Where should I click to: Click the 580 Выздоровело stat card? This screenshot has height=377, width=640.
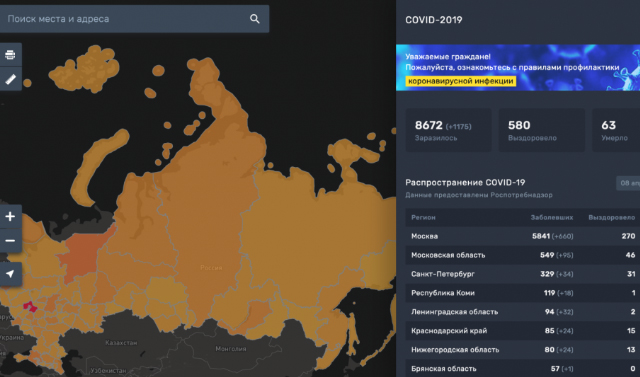tap(542, 130)
